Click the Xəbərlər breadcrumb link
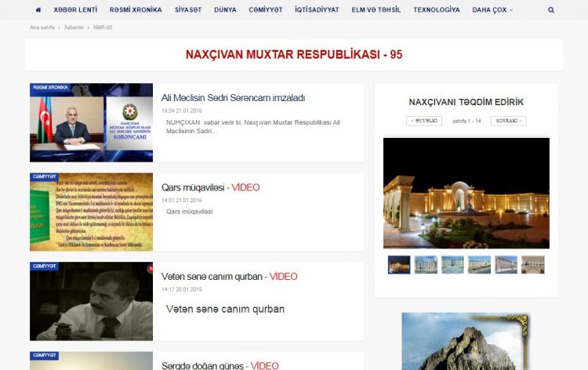 pyautogui.click(x=72, y=27)
